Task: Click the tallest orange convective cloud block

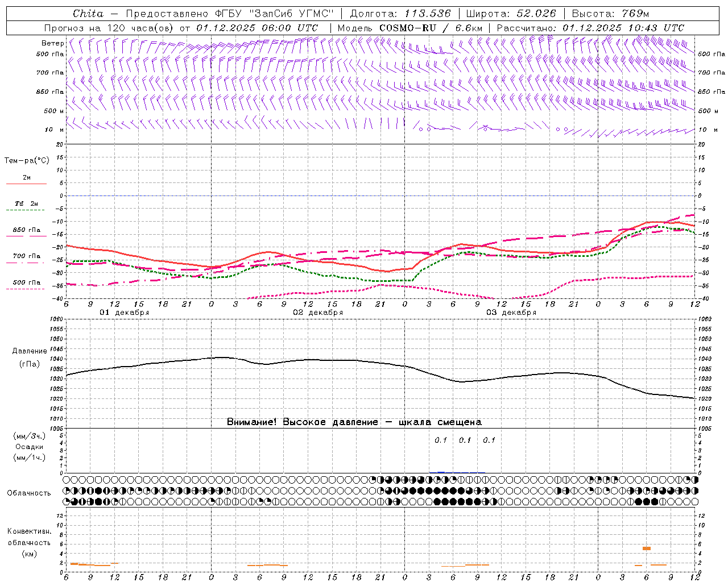Action: tap(647, 548)
